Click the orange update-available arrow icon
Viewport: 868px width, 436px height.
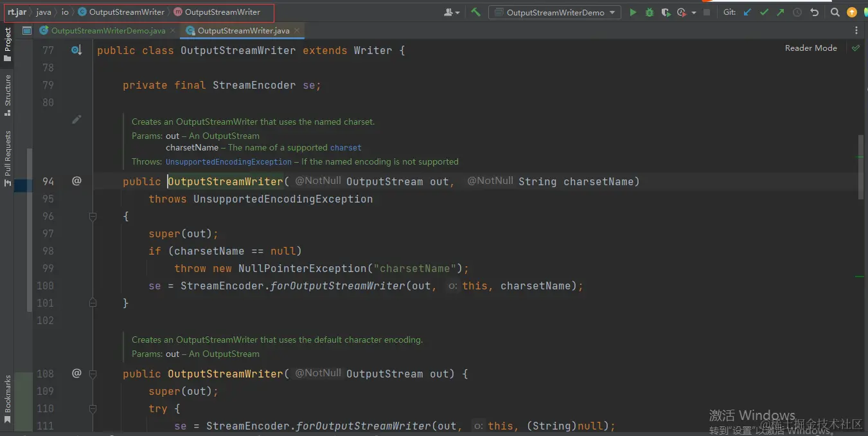pyautogui.click(x=852, y=12)
